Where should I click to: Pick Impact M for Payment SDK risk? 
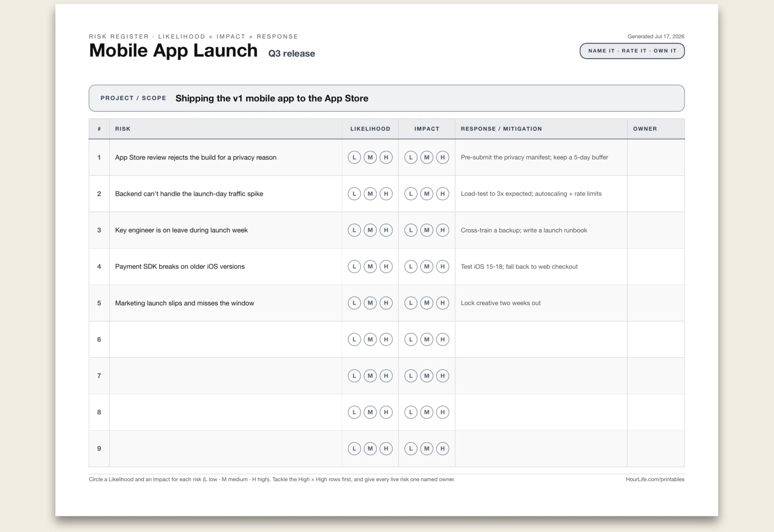pos(427,266)
